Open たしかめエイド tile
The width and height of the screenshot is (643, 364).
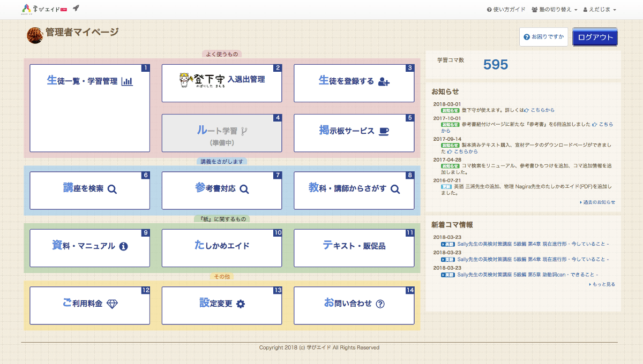click(222, 248)
